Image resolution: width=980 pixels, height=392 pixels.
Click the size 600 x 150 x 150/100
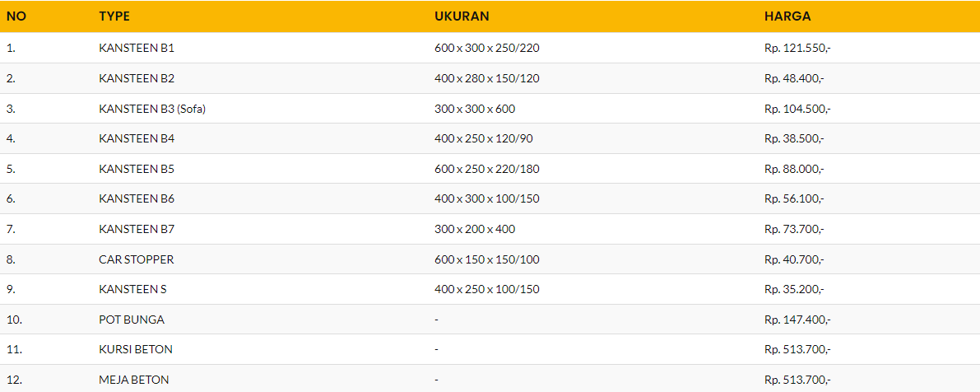click(487, 259)
